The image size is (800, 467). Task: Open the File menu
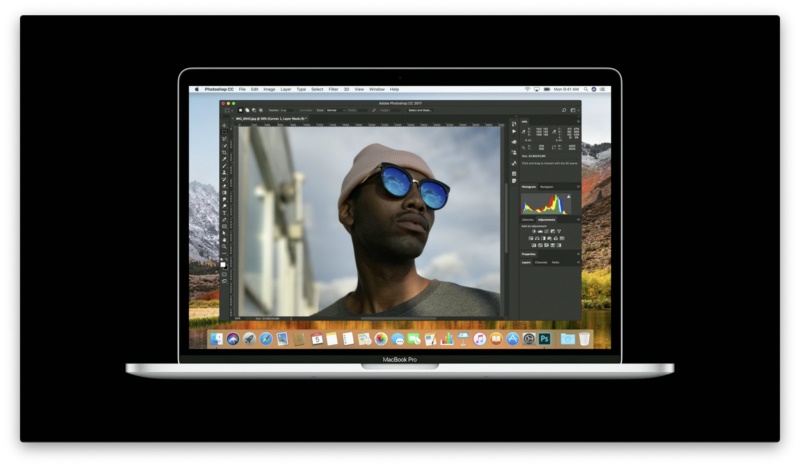[x=242, y=89]
